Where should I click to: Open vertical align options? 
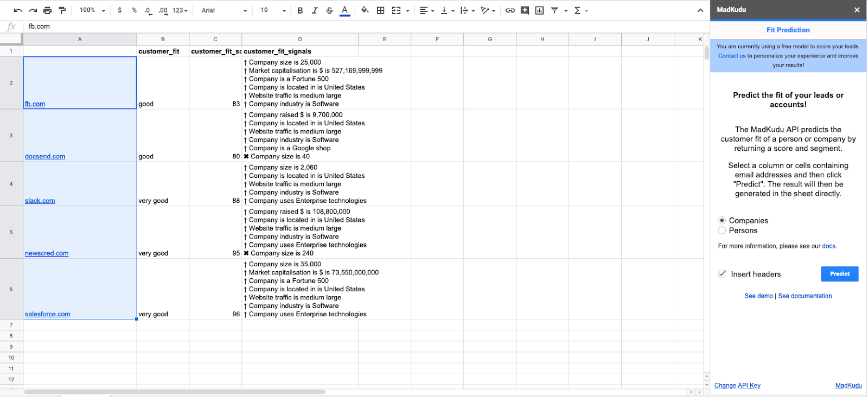(x=447, y=10)
